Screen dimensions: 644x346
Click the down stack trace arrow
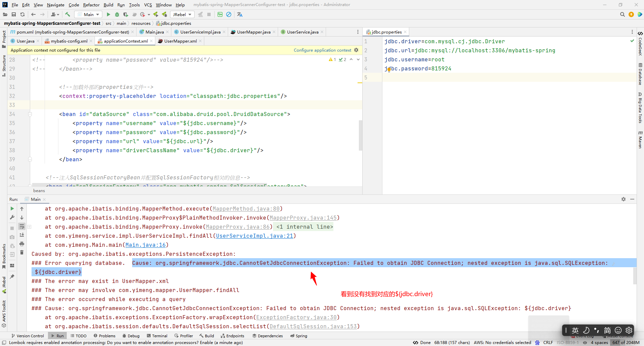(22, 217)
